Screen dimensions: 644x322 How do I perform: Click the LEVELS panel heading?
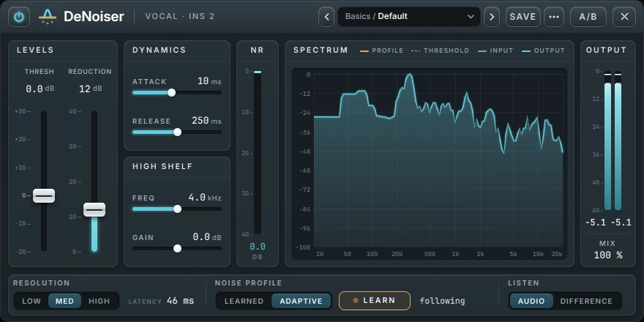click(35, 50)
